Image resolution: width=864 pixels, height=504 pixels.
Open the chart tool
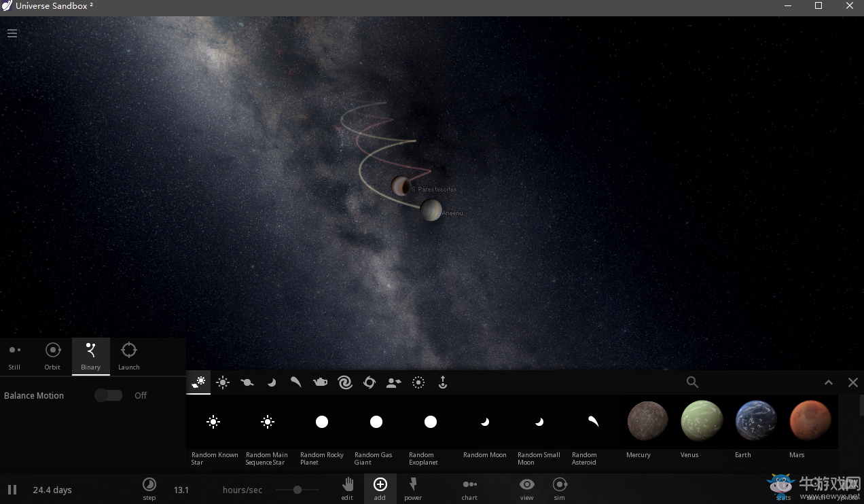click(469, 488)
